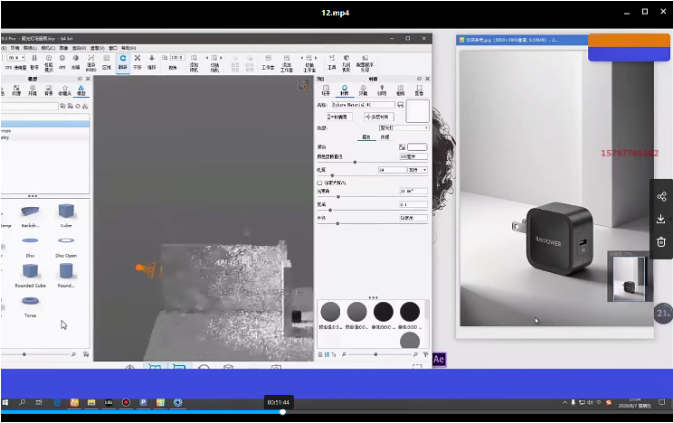
Task: Click the Multi-Material button
Action: (379, 117)
